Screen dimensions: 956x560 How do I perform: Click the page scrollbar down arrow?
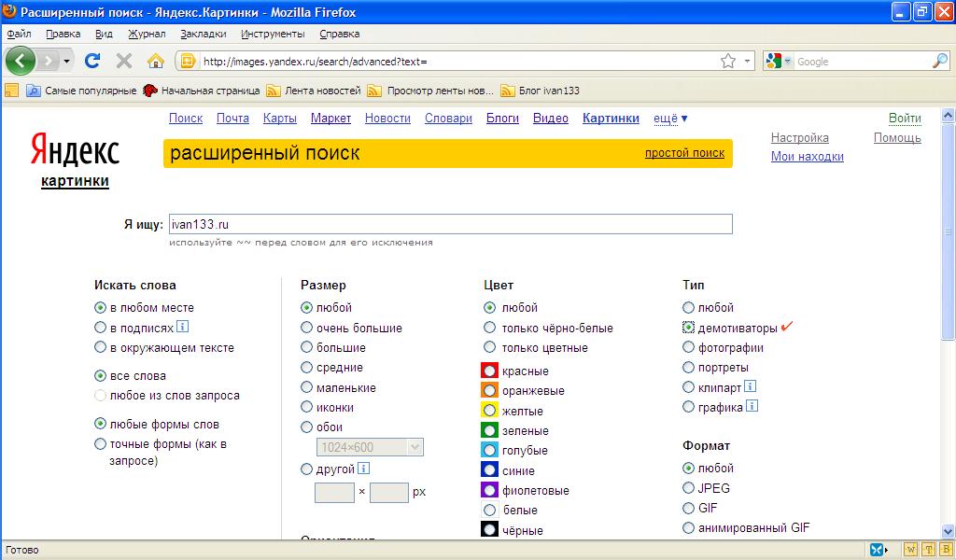click(948, 531)
